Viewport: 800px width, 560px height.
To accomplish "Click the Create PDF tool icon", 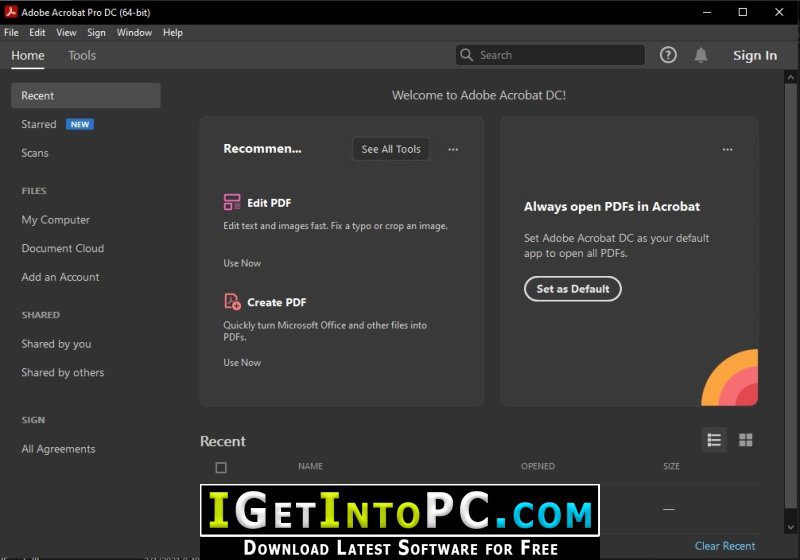I will tap(232, 301).
